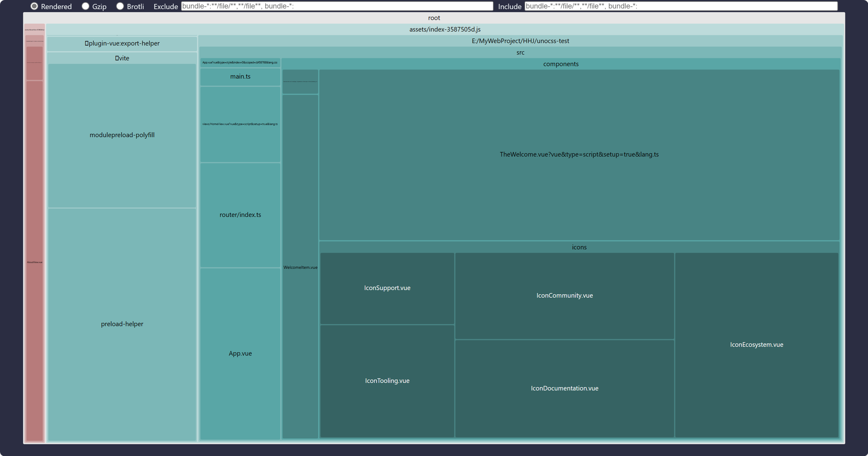This screenshot has width=868, height=456.
Task: Click the red AboutView.vue block
Action: (35, 262)
